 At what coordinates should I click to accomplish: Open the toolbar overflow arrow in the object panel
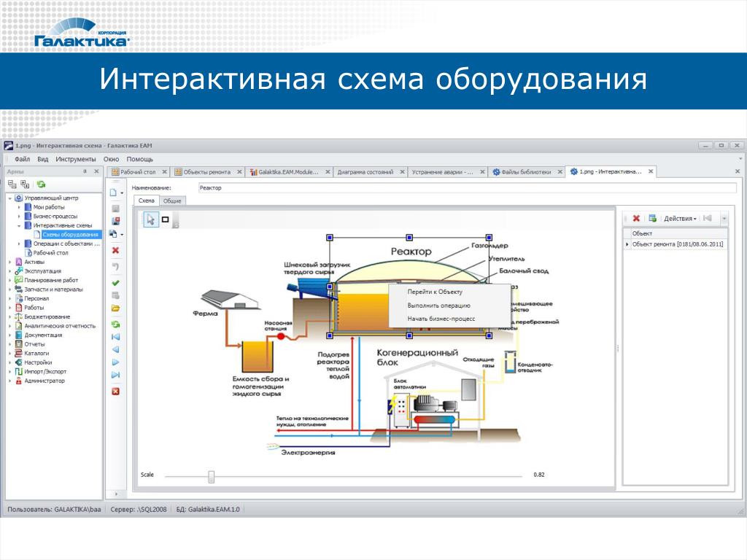pos(724,219)
